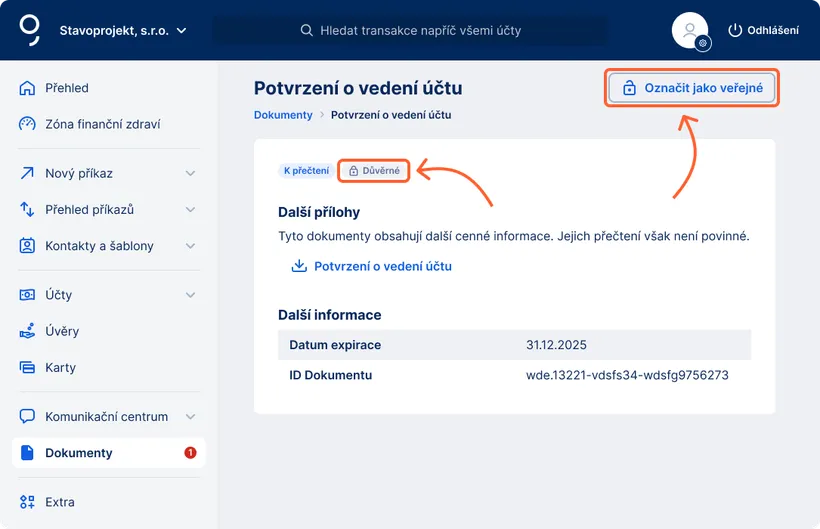Download Potvrzení o vedení účtu attachment link
Viewport: 820px width, 529px height.
[x=382, y=266]
